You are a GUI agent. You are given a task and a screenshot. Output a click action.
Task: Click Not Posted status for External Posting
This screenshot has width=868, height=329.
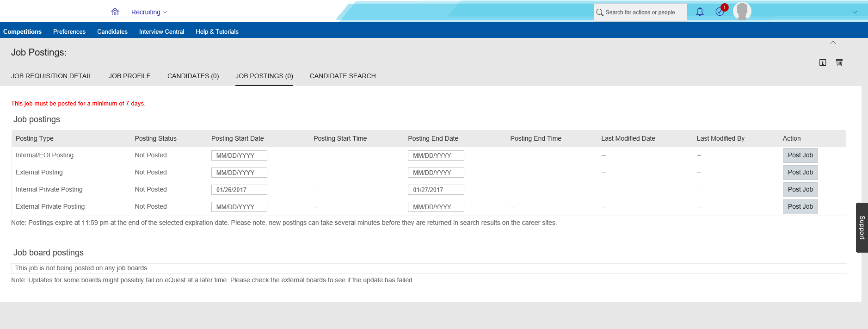coord(151,172)
